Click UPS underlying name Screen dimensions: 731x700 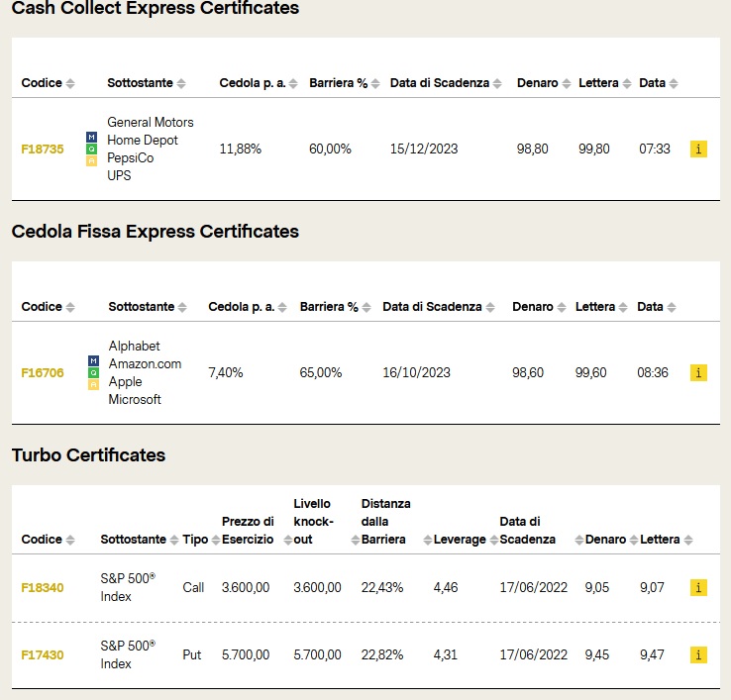(x=119, y=175)
